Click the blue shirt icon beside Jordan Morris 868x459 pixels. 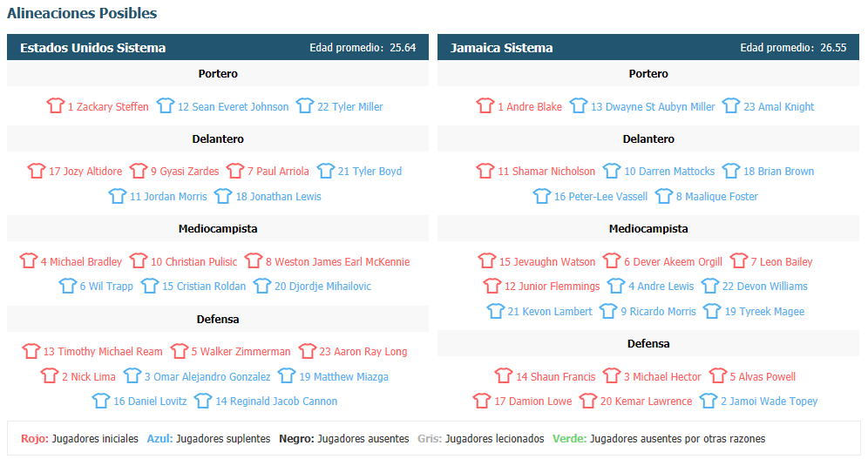pyautogui.click(x=118, y=196)
